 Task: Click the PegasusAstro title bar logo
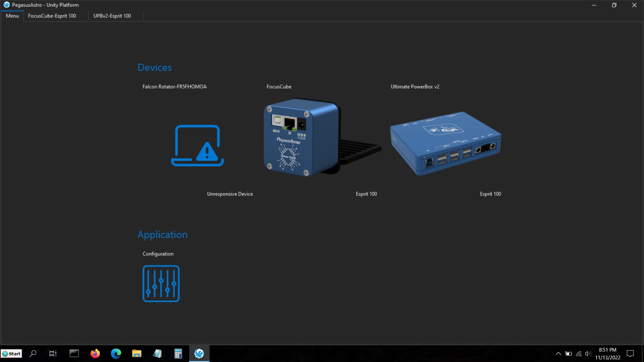pos(6,5)
